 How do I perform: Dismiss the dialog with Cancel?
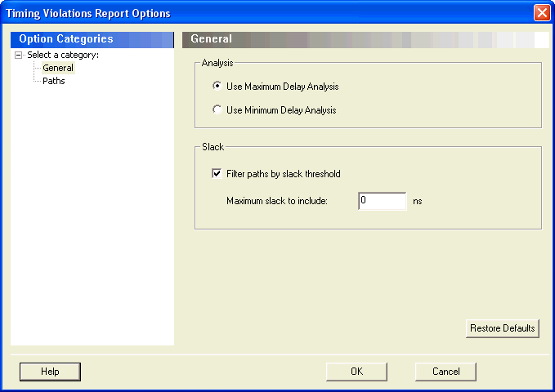pos(445,372)
